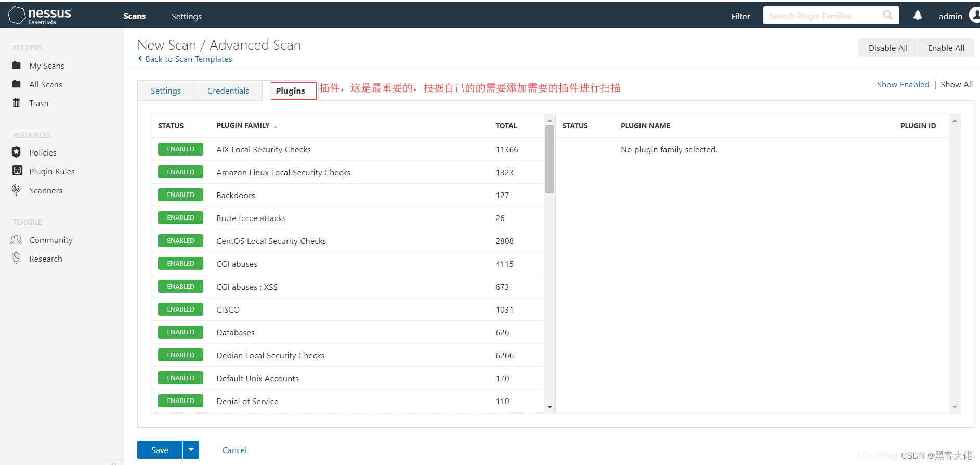The height and width of the screenshot is (465, 980).
Task: Toggle ENABLED status for AIX Local Security Checks
Action: click(180, 149)
